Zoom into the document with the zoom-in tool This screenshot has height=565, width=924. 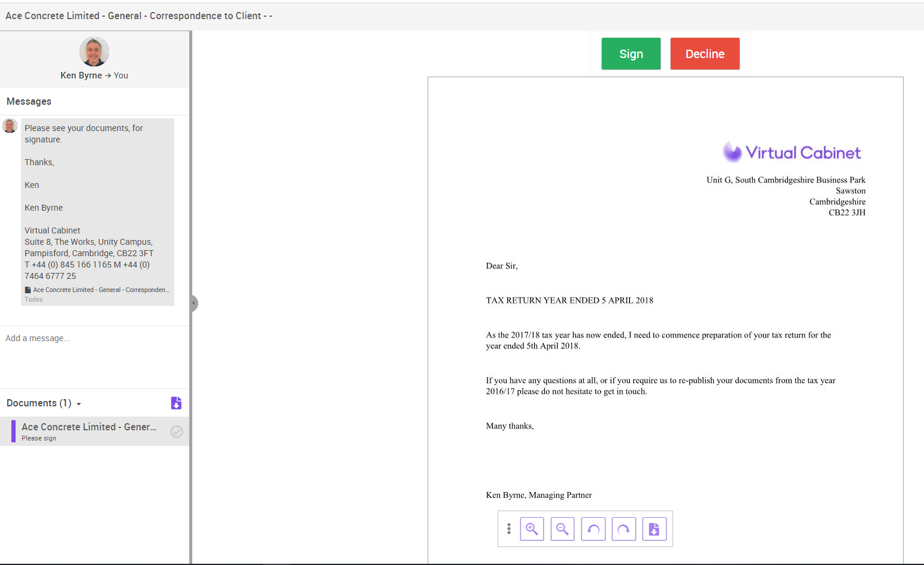(532, 528)
